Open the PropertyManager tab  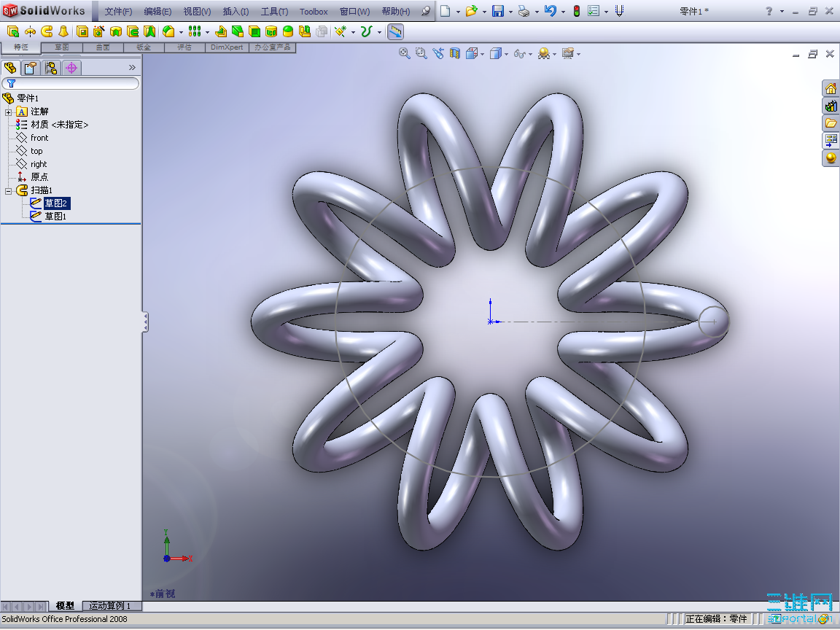tap(31, 68)
